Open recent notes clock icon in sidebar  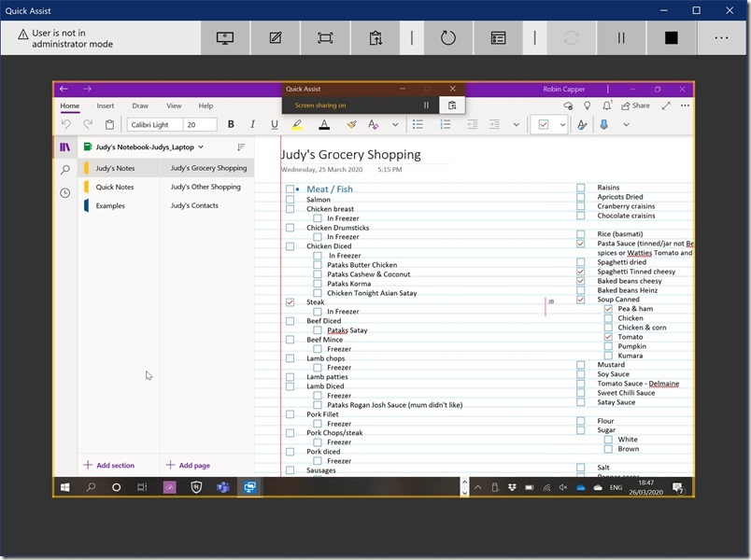[64, 193]
